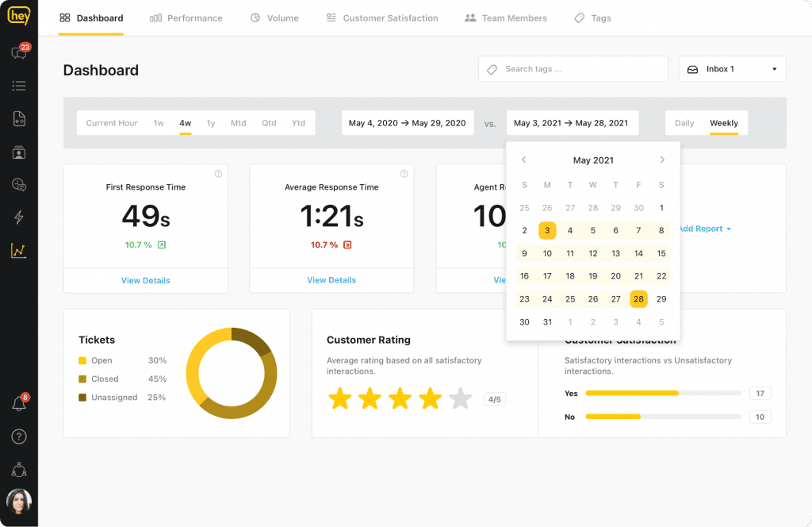
Task: Select the contacts icon in the left sidebar
Action: (x=17, y=152)
